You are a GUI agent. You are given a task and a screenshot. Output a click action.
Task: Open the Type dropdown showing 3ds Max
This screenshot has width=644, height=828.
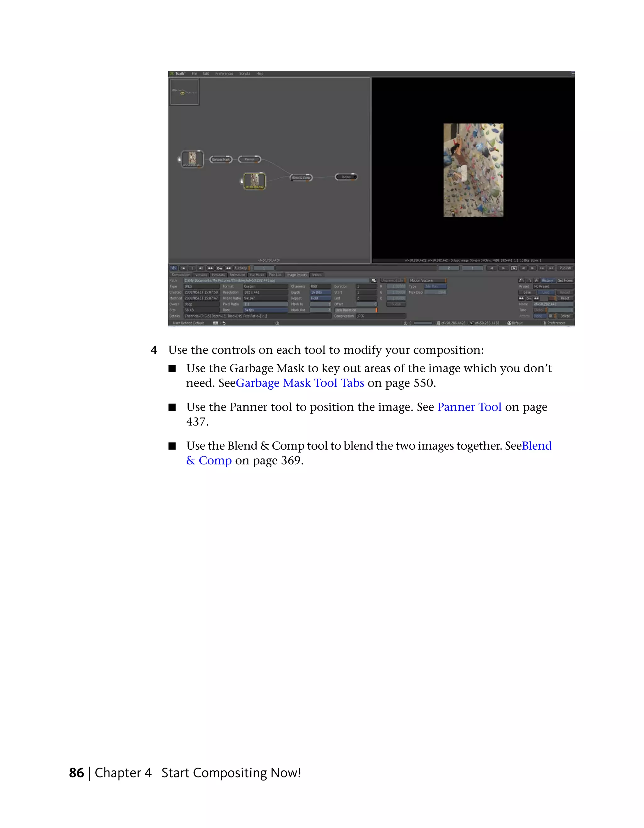(435, 286)
